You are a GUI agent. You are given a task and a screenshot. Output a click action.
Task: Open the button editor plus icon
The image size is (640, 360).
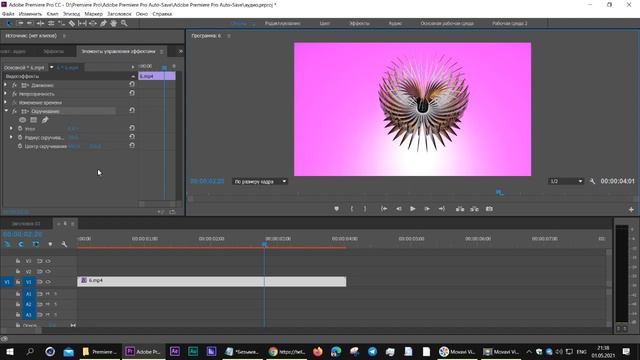pyautogui.click(x=631, y=209)
